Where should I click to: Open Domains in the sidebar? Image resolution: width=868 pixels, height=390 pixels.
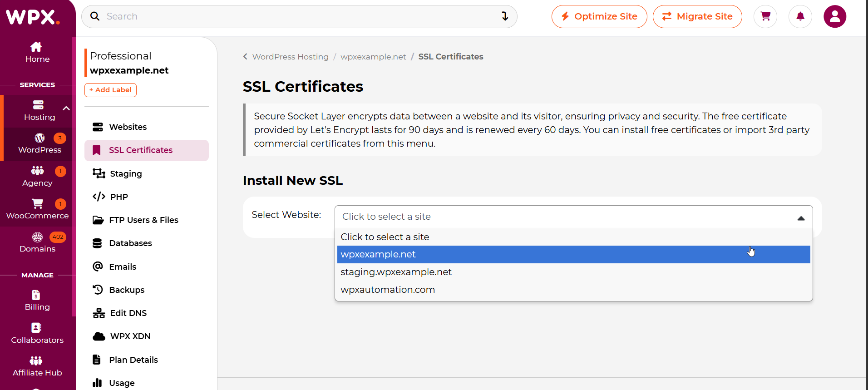tap(37, 242)
